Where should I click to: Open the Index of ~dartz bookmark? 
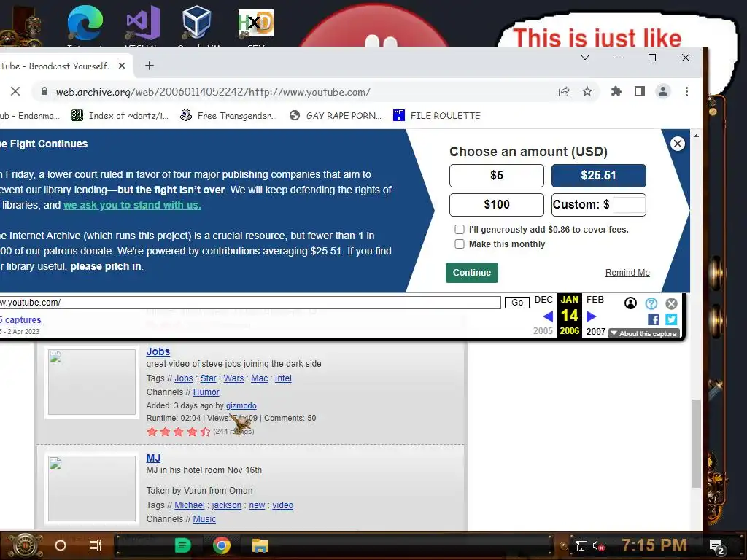pyautogui.click(x=120, y=115)
